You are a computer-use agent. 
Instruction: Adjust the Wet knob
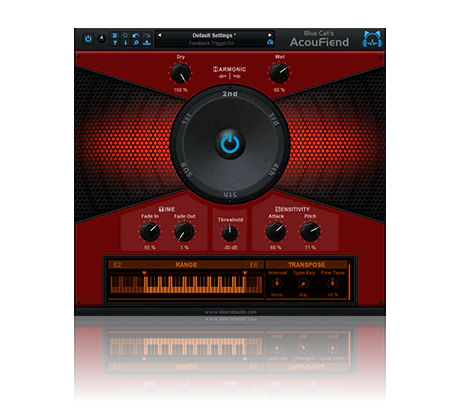click(x=279, y=73)
